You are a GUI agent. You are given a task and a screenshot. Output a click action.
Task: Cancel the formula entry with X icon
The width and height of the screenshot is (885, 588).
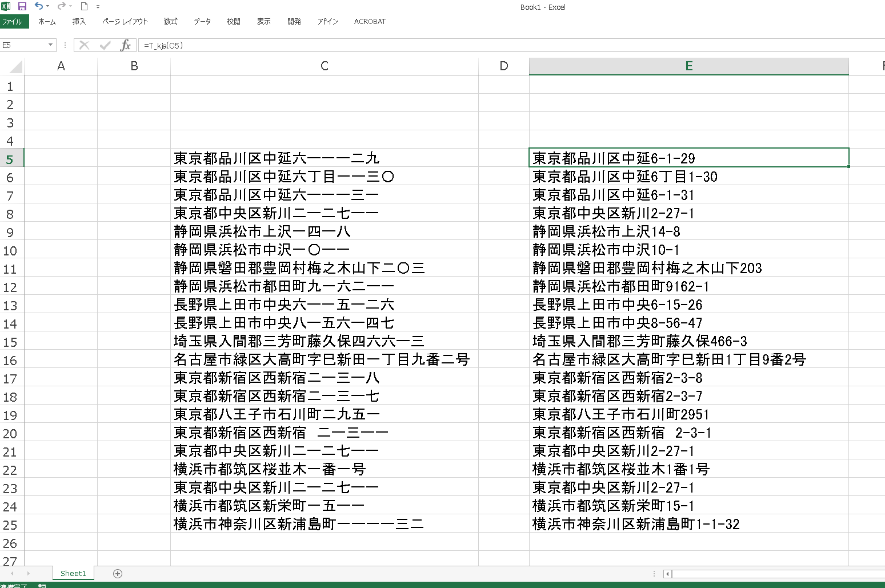tap(84, 45)
